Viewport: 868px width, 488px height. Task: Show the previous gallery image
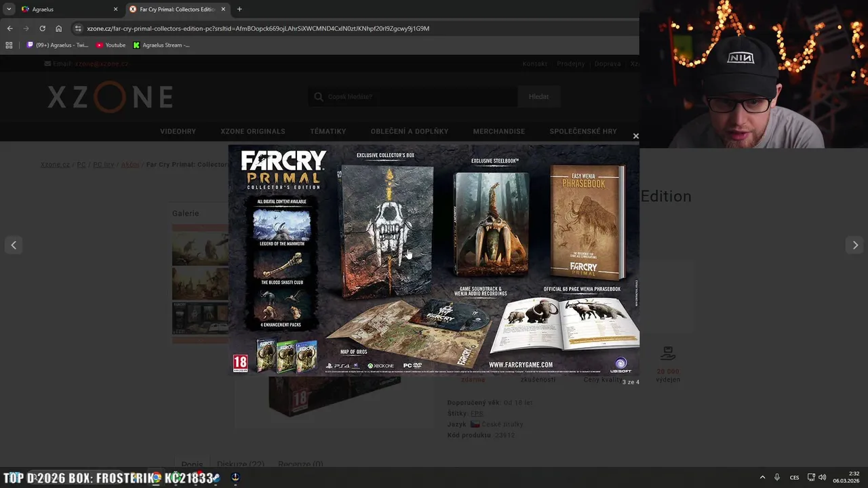coord(14,245)
